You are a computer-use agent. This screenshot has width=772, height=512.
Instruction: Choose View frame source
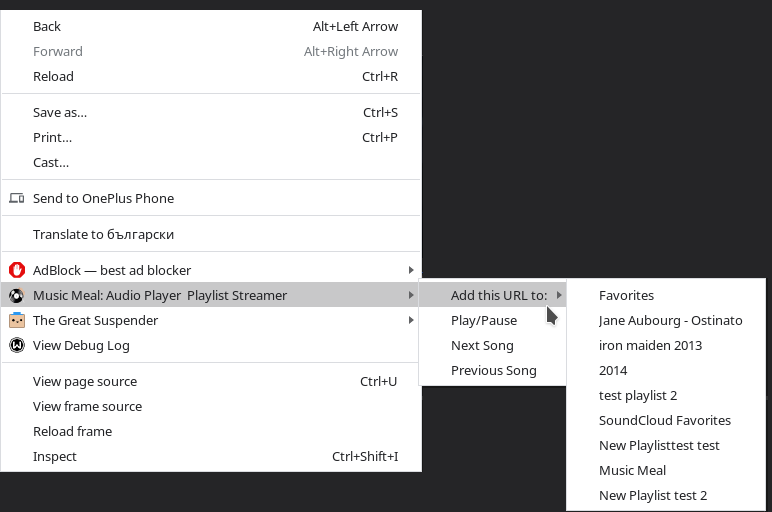tap(211, 406)
